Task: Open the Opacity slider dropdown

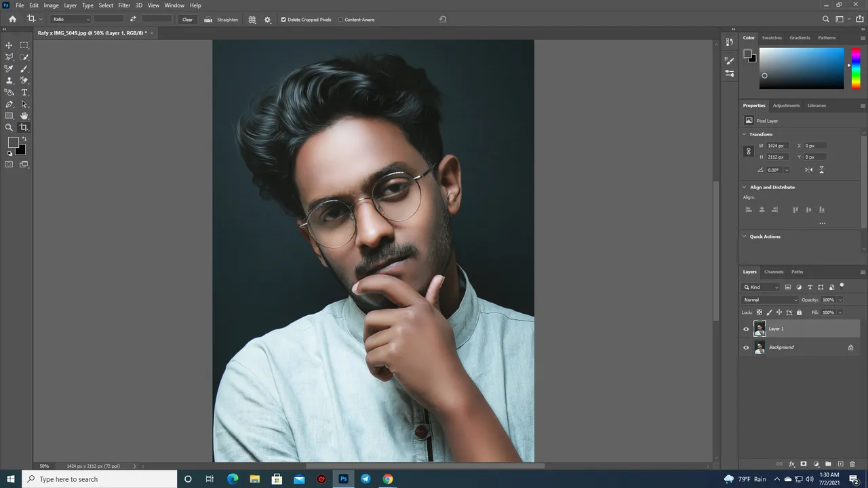Action: (x=840, y=300)
